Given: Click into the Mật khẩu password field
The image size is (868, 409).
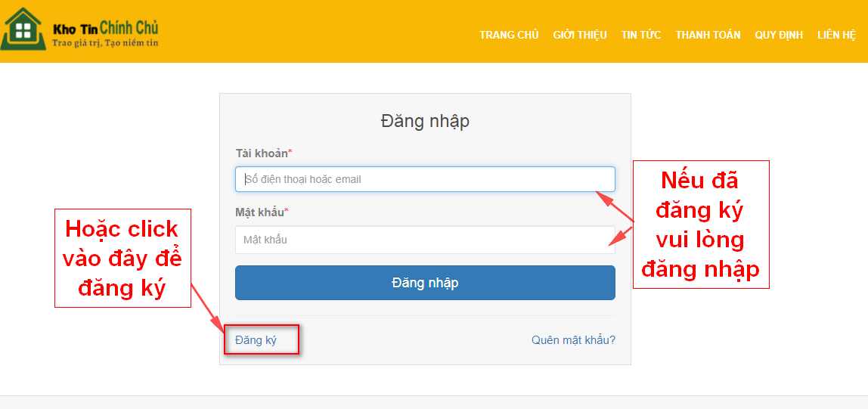Looking at the screenshot, I should coord(424,240).
